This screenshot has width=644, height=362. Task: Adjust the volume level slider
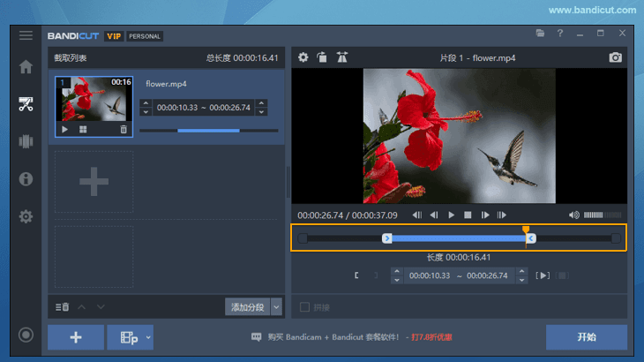click(603, 215)
